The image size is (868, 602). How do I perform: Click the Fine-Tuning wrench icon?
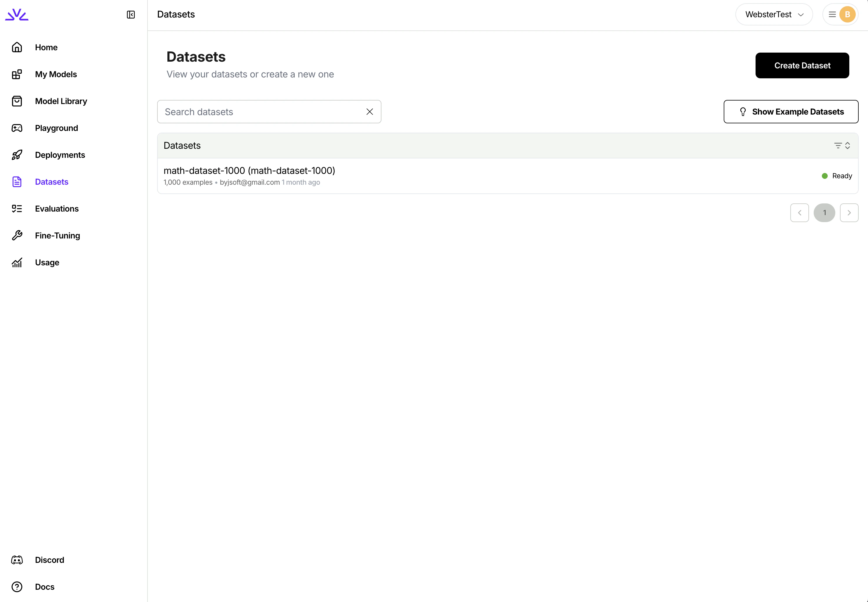click(x=17, y=235)
